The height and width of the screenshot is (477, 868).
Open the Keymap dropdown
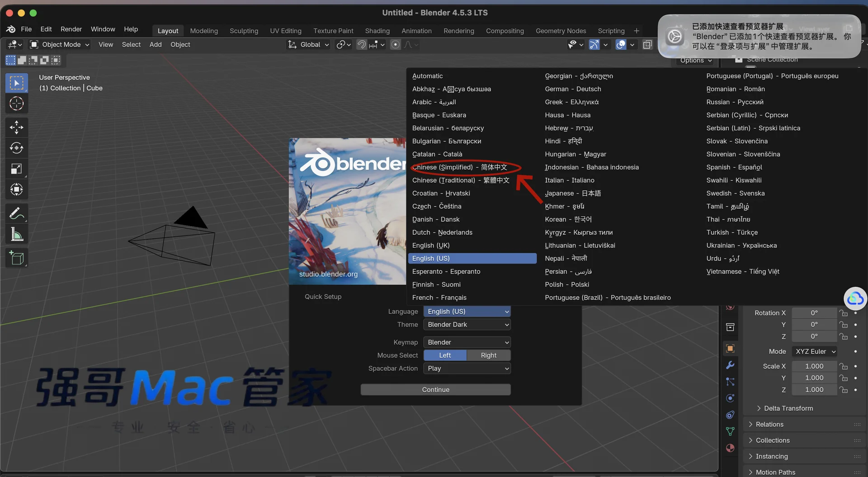(x=467, y=342)
